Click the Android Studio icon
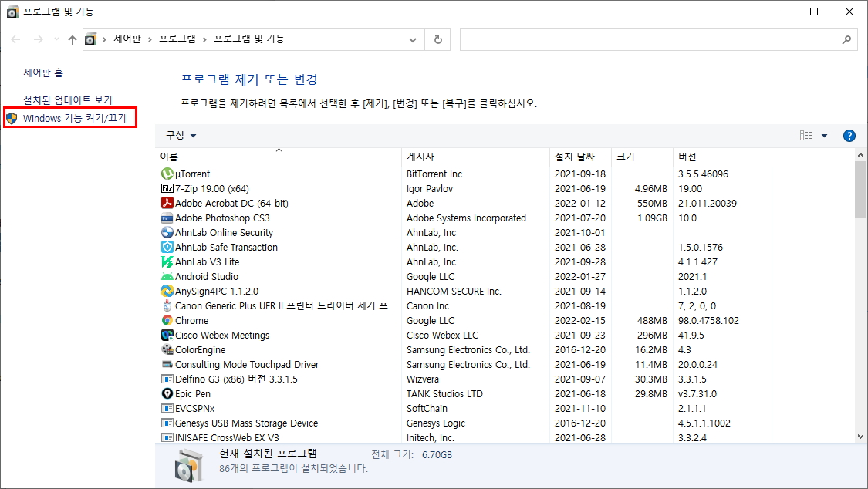The image size is (868, 489). [167, 277]
